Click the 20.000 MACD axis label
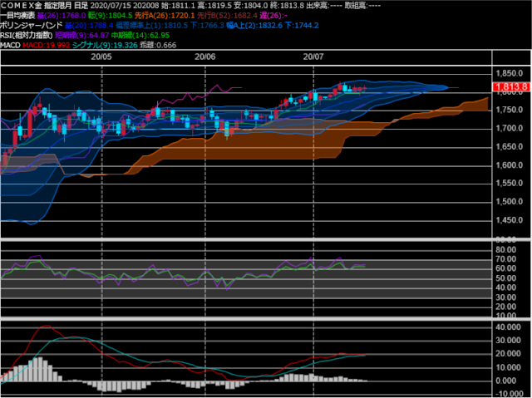The height and width of the screenshot is (398, 532). (508, 354)
